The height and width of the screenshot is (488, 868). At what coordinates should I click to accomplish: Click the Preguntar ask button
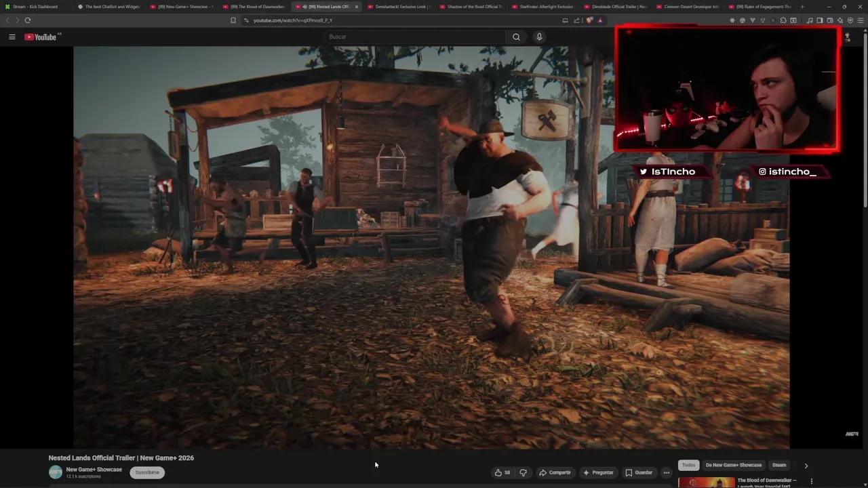pyautogui.click(x=598, y=472)
